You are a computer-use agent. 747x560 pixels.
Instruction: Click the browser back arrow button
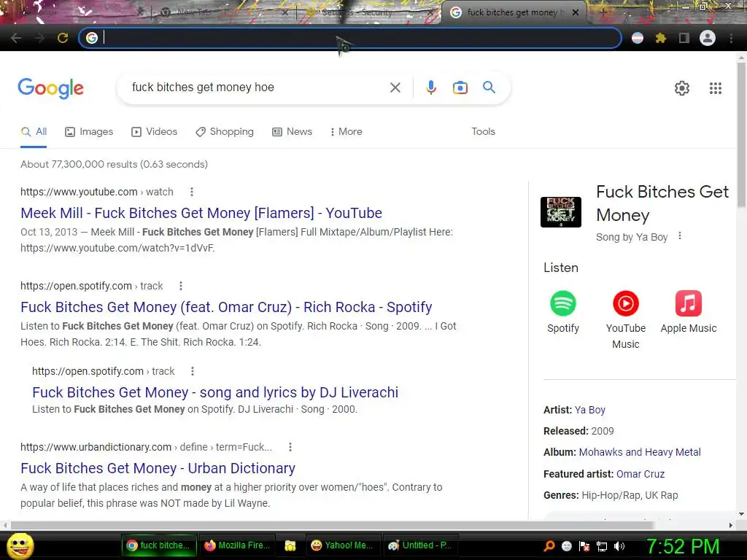click(16, 38)
